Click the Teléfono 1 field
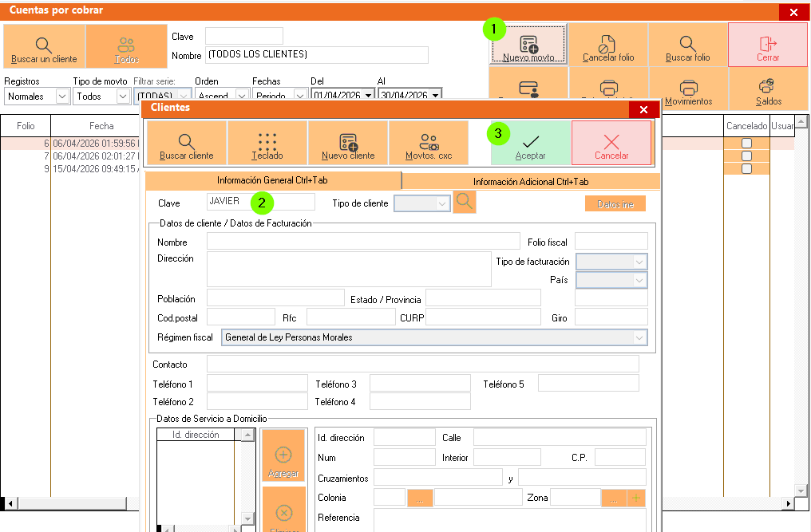Image resolution: width=811 pixels, height=532 pixels. coord(257,383)
